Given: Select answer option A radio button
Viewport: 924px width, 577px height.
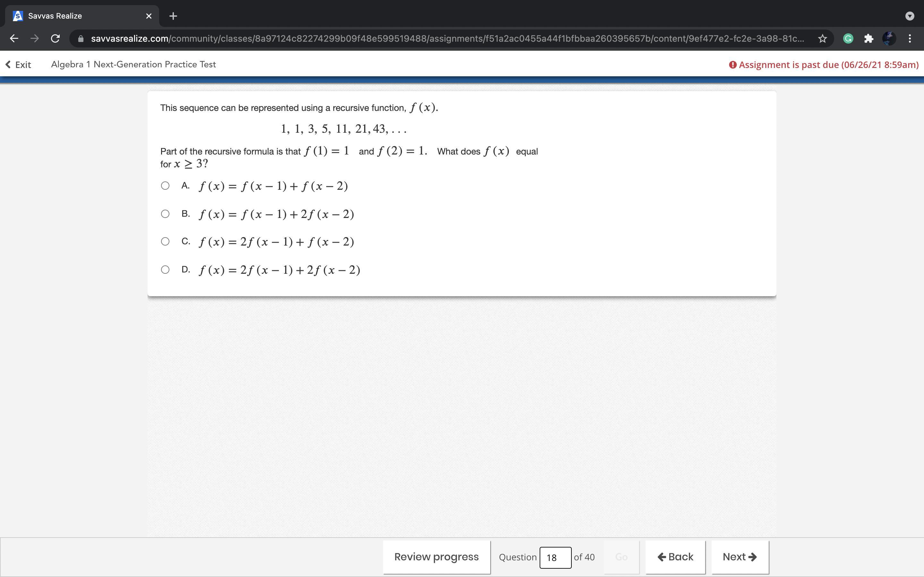Looking at the screenshot, I should pos(165,186).
